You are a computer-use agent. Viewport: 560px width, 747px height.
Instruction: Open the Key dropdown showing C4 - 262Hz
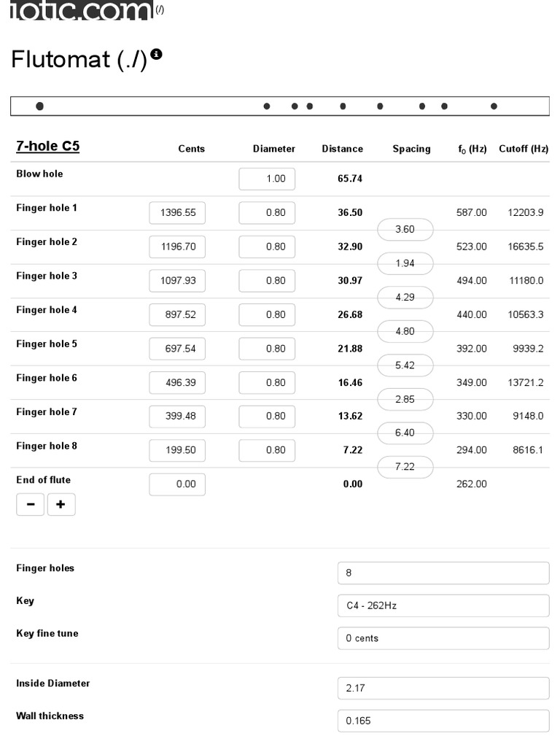(443, 605)
